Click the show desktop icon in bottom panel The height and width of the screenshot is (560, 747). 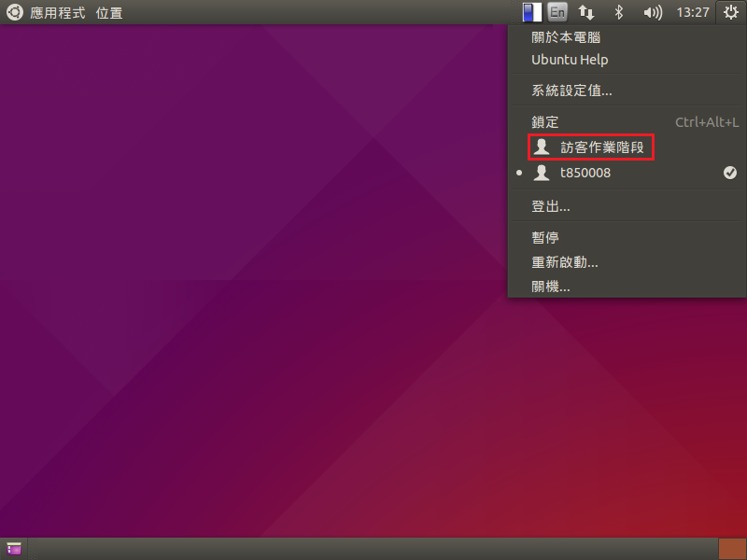pos(14,549)
